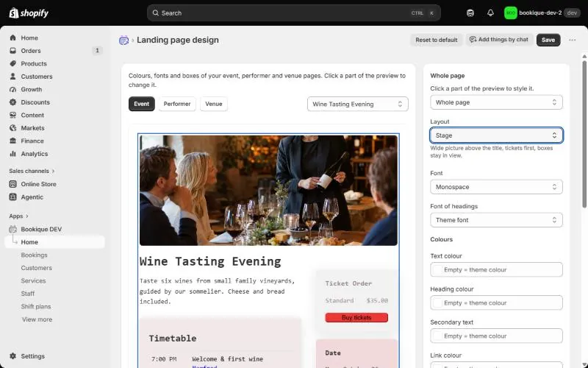The height and width of the screenshot is (368, 588).
Task: Click the Search input field
Action: 293,13
